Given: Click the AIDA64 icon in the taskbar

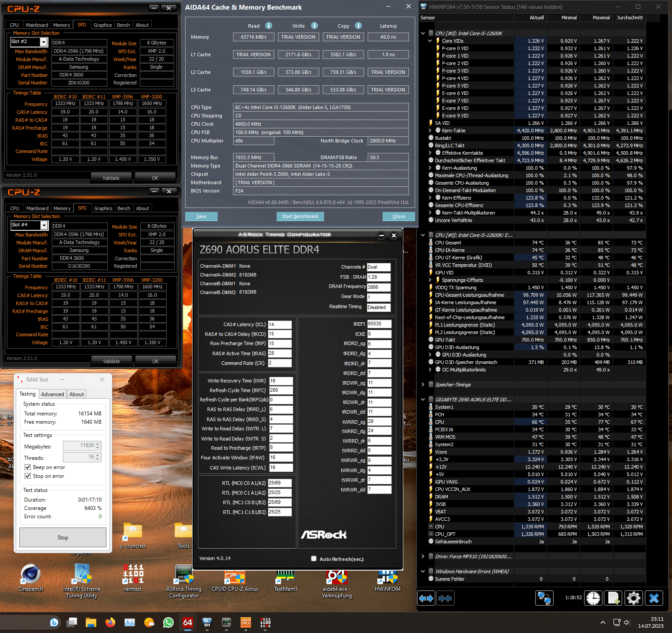Looking at the screenshot, I should click(188, 622).
